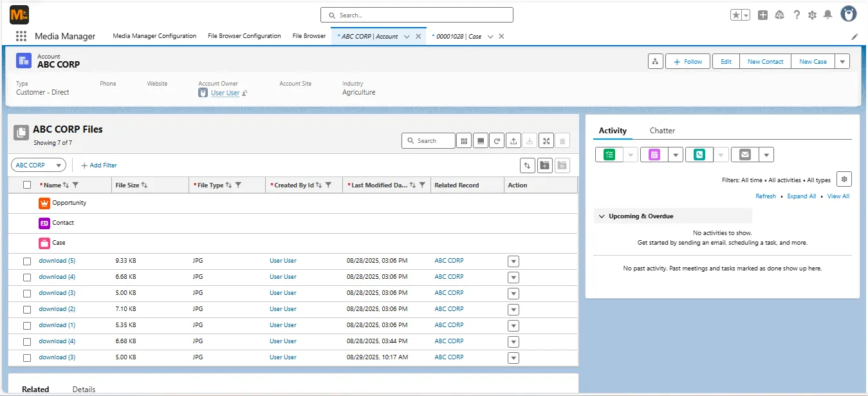Viewport: 868px width, 396px height.
Task: Expand files panel to full screen
Action: 546,140
